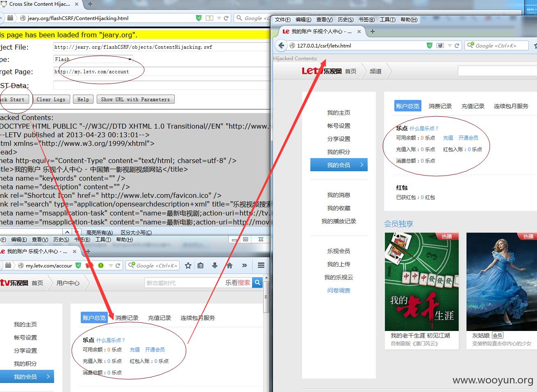Focus the jeary.org address bar URL
This screenshot has width=537, height=392.
(78, 18)
